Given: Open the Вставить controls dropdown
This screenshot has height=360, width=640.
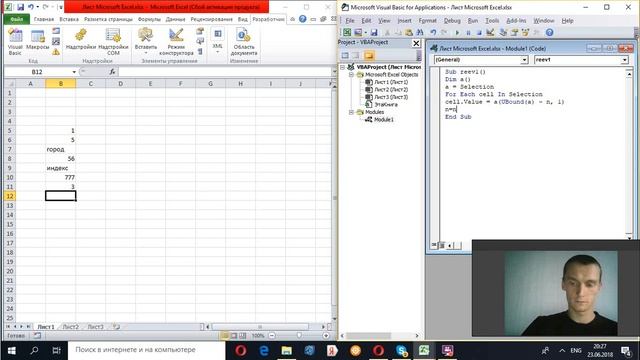Looking at the screenshot, I should (x=146, y=42).
